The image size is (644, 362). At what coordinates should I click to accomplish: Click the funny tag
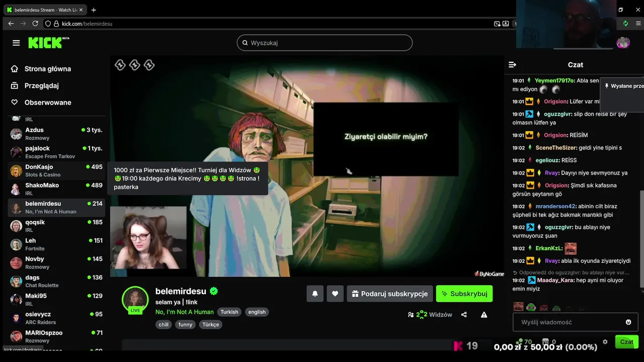(185, 324)
